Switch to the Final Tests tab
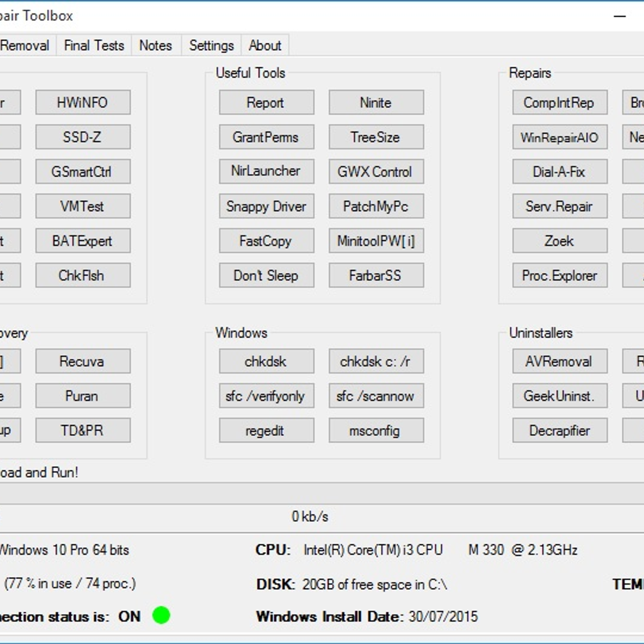The width and height of the screenshot is (644, 644). [x=94, y=46]
